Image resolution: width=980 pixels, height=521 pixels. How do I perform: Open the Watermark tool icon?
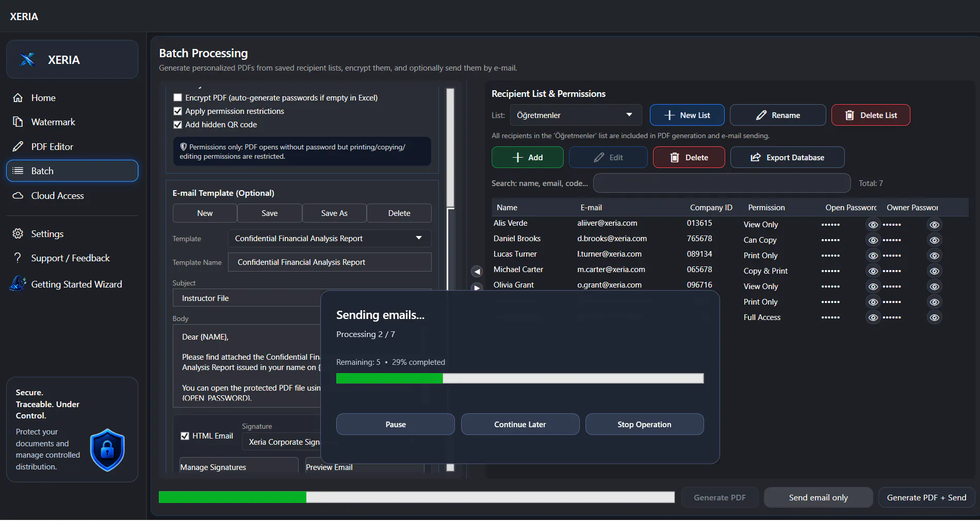[18, 122]
